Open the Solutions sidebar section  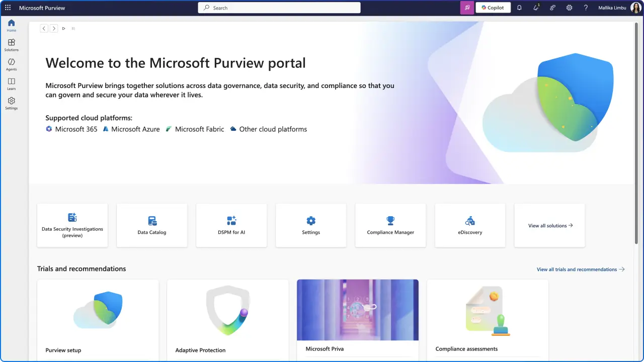point(11,44)
